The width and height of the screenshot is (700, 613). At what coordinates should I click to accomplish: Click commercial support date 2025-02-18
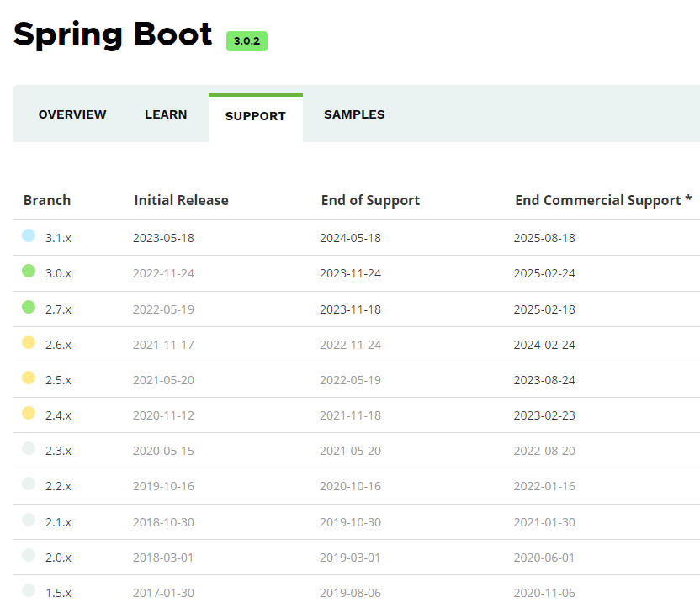click(544, 309)
